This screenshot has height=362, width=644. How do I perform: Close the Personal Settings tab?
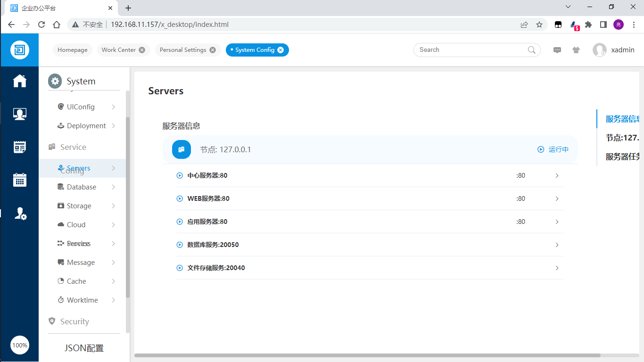tap(213, 50)
